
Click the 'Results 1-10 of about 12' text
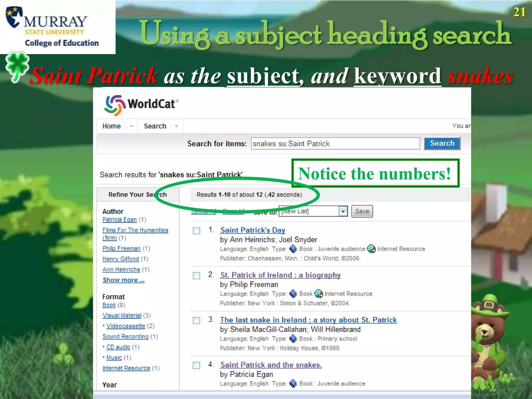coord(230,195)
